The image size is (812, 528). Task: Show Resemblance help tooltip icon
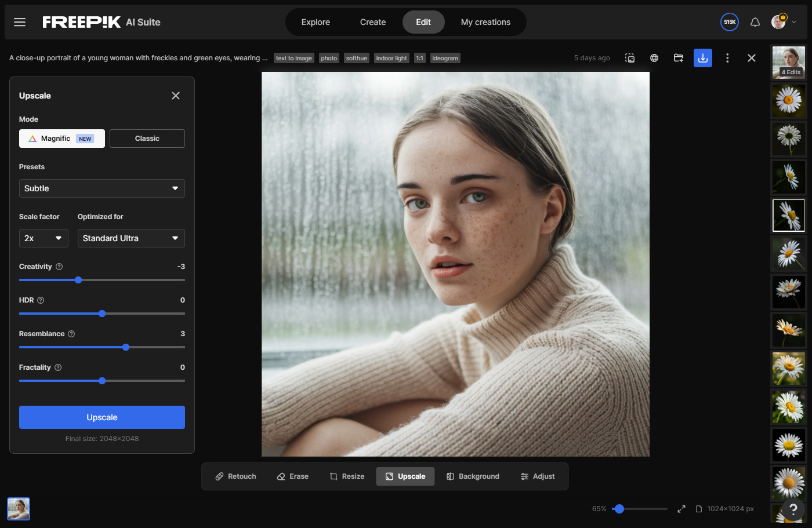point(71,334)
